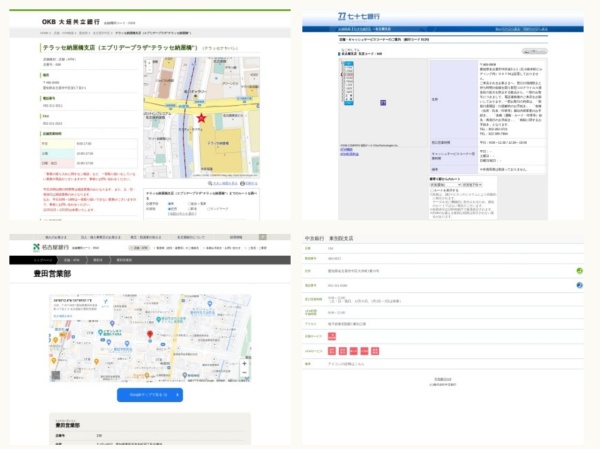Open 店舗・ATM in Nagoya Bank breadcrumb
Screen dimensions: 600x450
click(72, 260)
